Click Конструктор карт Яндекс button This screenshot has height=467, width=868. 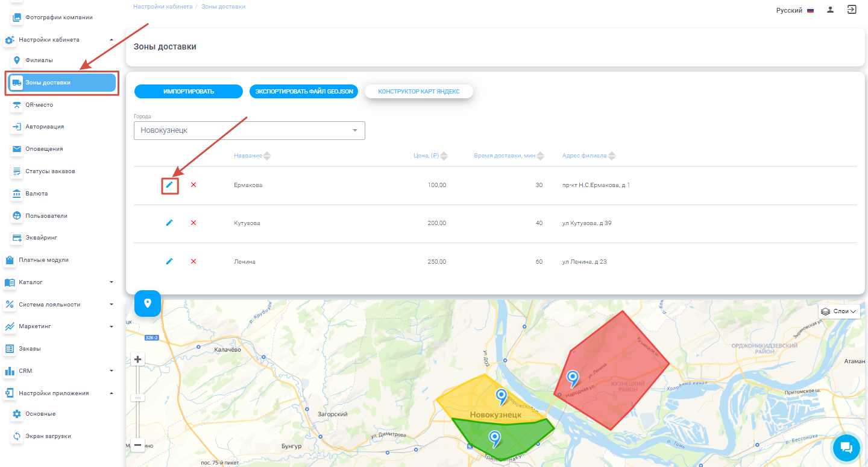[x=418, y=92]
